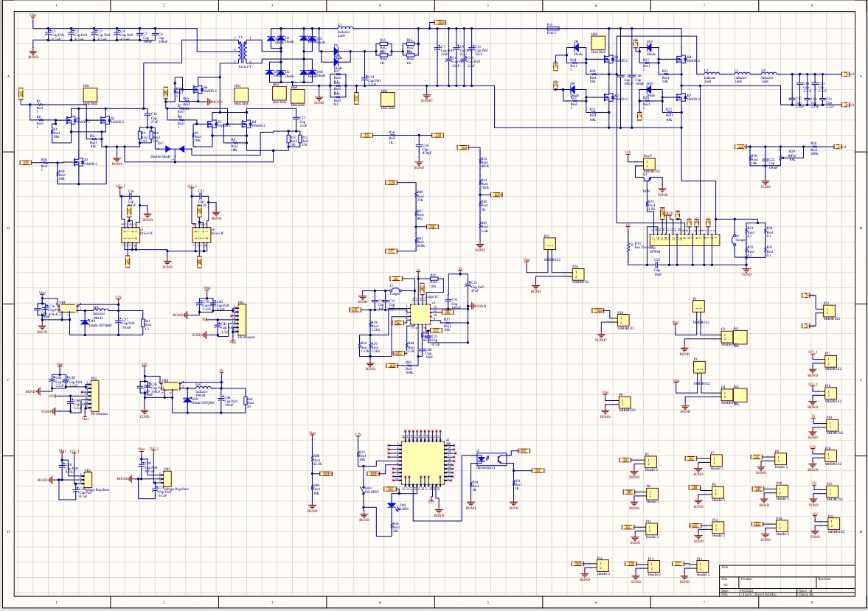Click the L1 inductor near the rectifier
This screenshot has width=868, height=611.
pos(344,28)
